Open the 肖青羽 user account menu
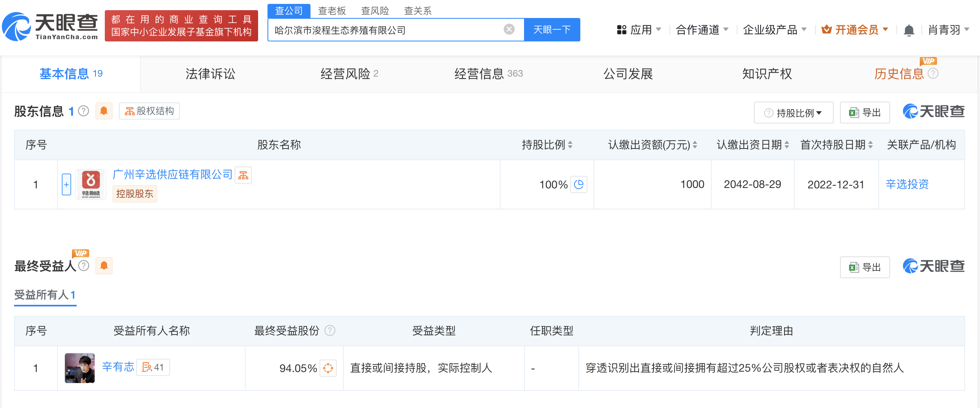Screen dimensions: 980x408 pos(949,30)
